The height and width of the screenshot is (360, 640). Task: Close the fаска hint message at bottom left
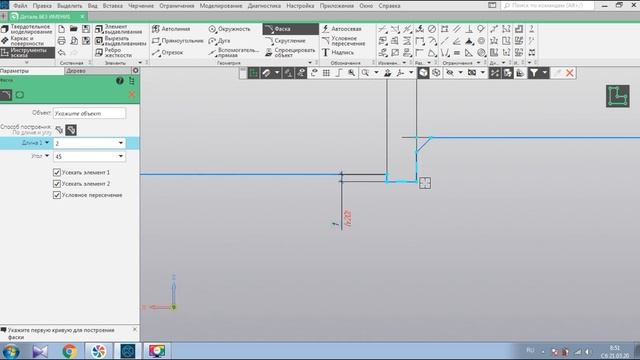135,329
